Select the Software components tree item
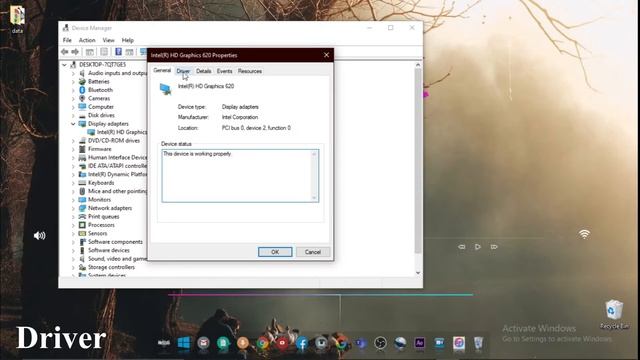Viewport: 640px width, 360px height. pos(116,242)
